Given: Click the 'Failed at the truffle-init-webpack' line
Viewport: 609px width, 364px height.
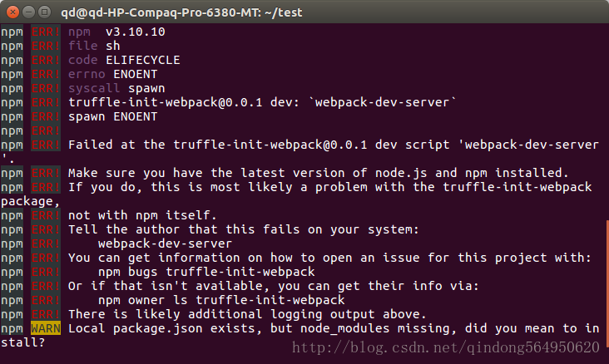Looking at the screenshot, I should click(334, 145).
